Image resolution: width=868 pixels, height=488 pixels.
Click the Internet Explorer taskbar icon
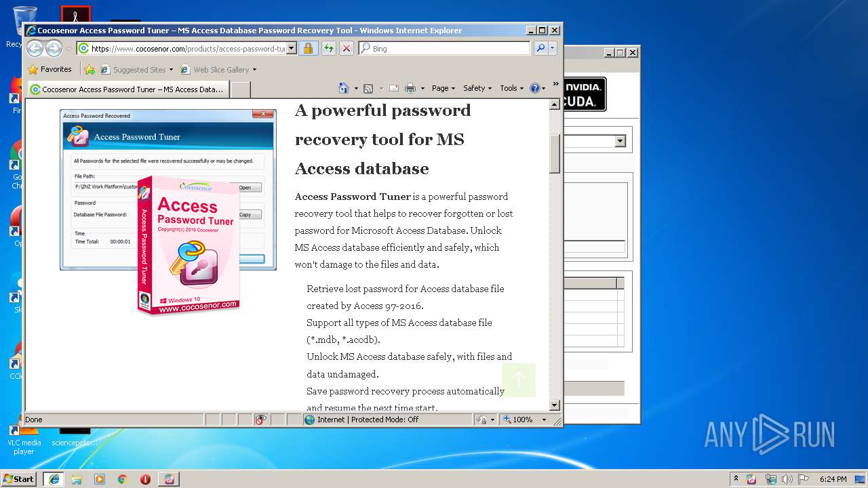(x=54, y=479)
